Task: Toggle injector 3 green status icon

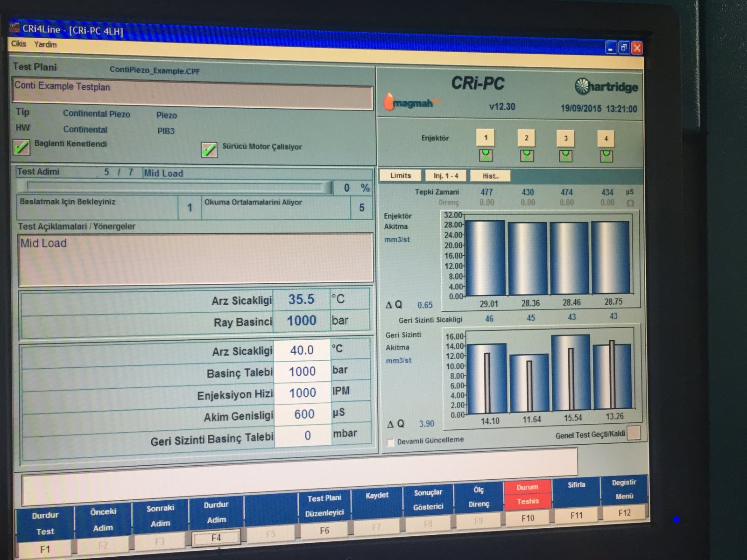Action: pyautogui.click(x=566, y=156)
